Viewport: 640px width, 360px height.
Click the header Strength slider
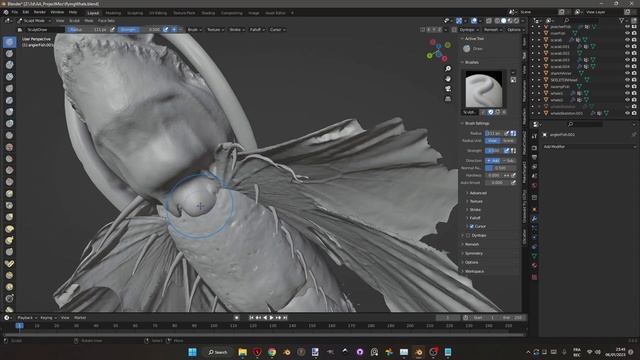click(x=140, y=30)
